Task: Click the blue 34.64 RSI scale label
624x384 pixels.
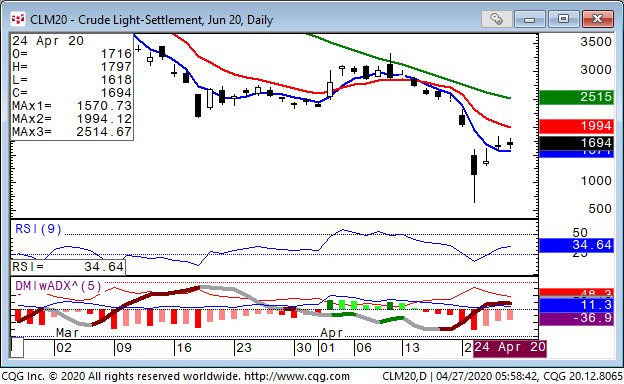Action: pos(576,245)
